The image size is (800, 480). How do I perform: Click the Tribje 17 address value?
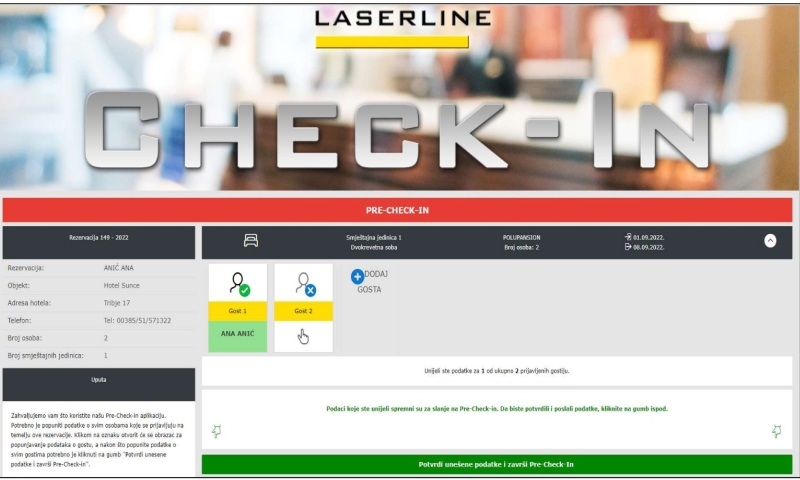tap(117, 303)
